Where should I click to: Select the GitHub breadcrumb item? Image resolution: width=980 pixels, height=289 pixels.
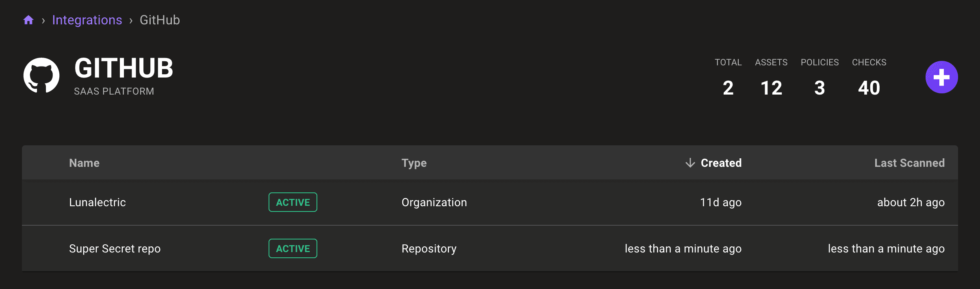[x=159, y=19]
